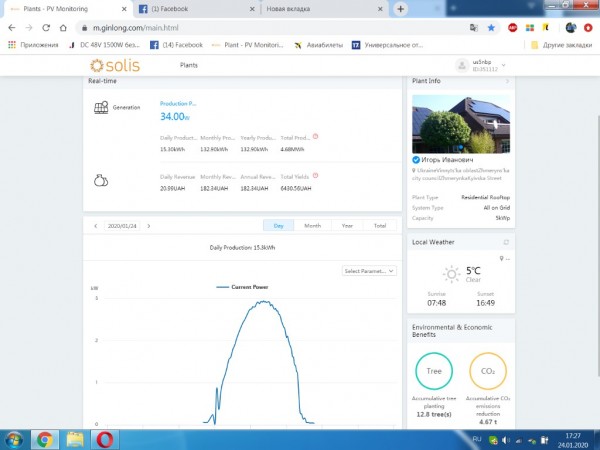
Task: Open the DC 48V 1500W bookmark
Action: [x=104, y=45]
